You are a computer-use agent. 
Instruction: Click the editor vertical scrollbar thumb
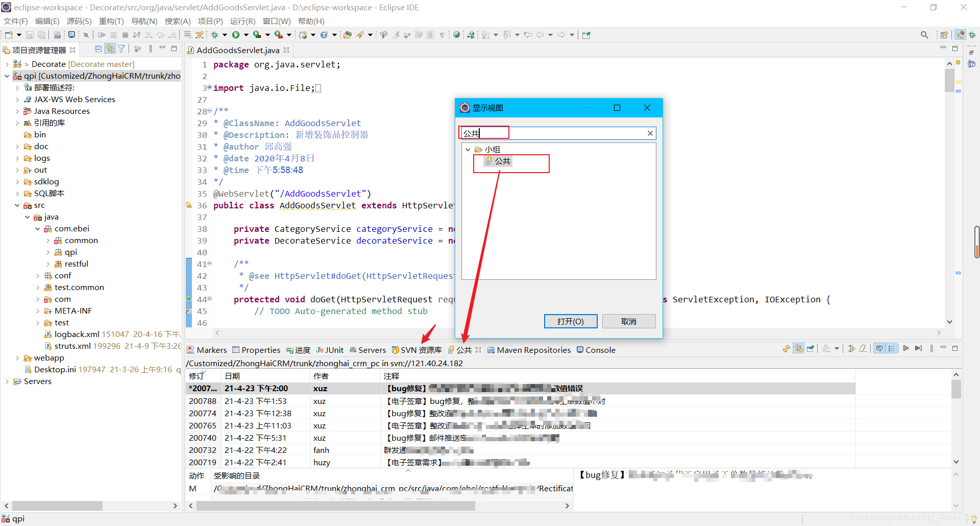click(949, 80)
